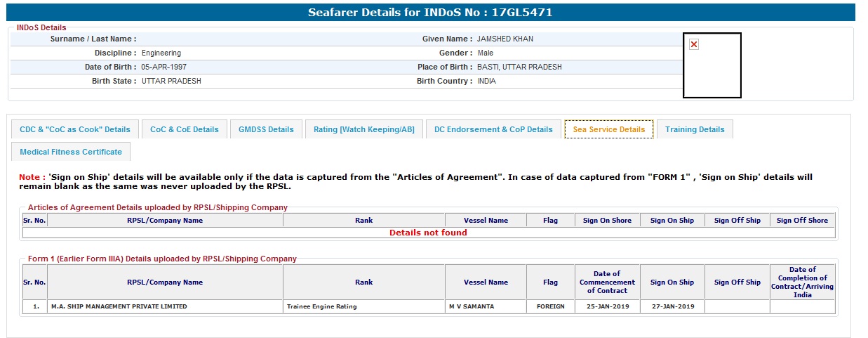Select the Rating [Watch Keeping/AB] tab
The image size is (868, 338).
coord(363,129)
